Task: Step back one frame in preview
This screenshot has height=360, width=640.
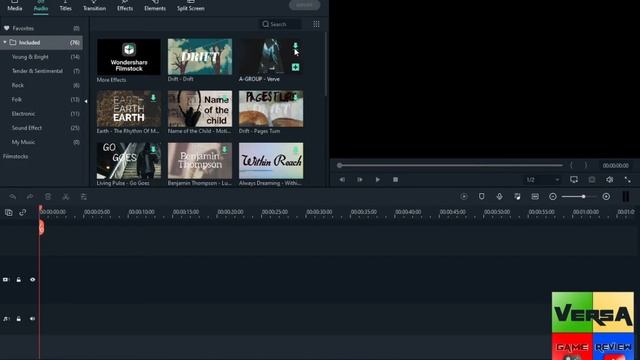Action: pos(342,180)
